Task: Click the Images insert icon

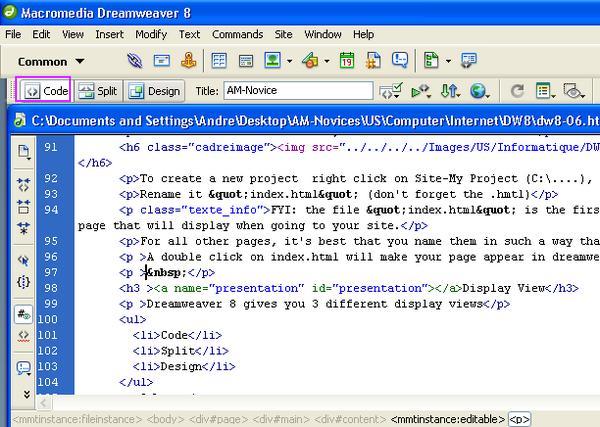Action: pyautogui.click(x=272, y=60)
